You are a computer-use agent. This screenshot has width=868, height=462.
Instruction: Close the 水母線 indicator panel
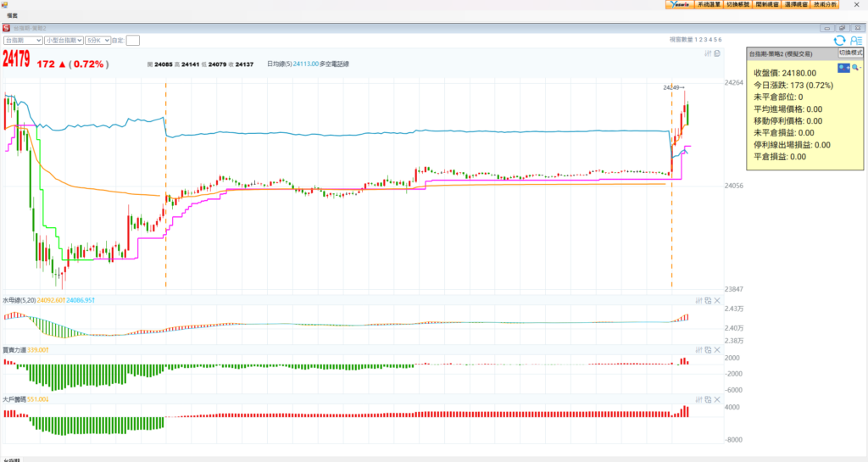tap(717, 300)
